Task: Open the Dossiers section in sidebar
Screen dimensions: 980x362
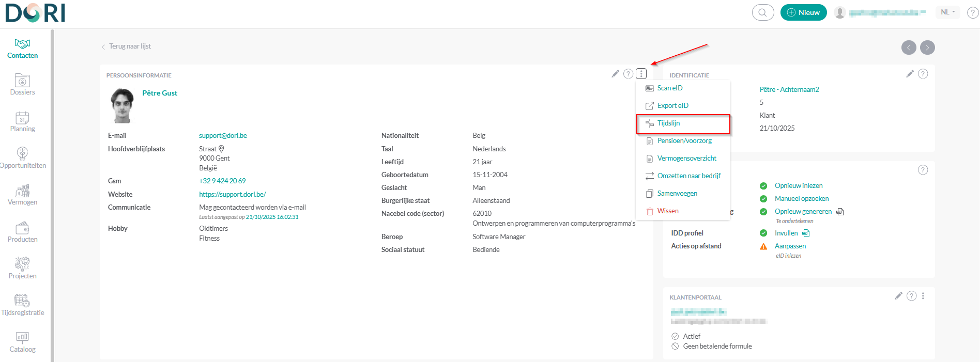Action: pyautogui.click(x=22, y=85)
